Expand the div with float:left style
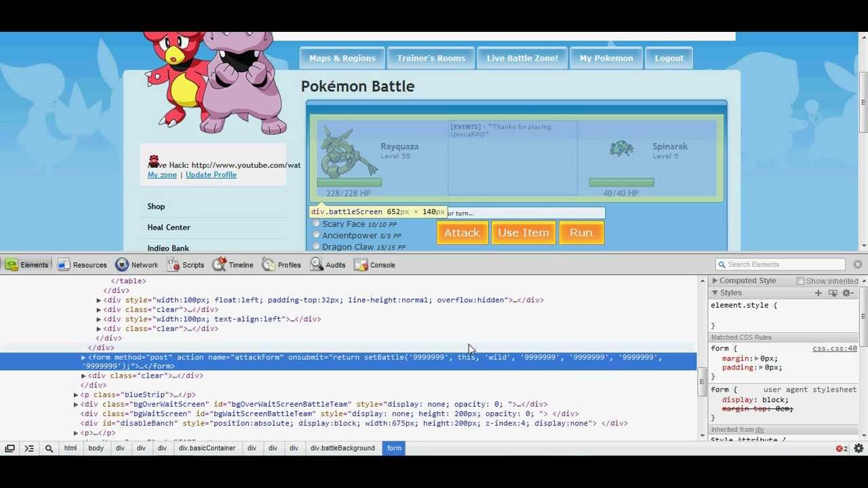Screen dimensions: 868x488 99,300
